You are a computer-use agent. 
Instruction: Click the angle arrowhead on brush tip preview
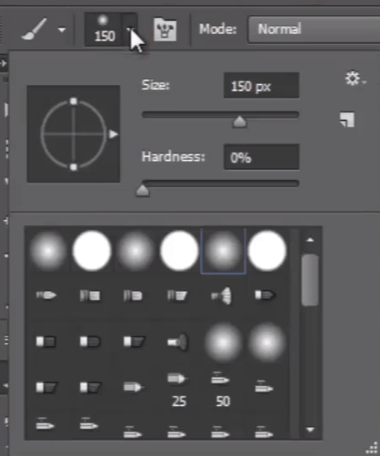point(113,134)
